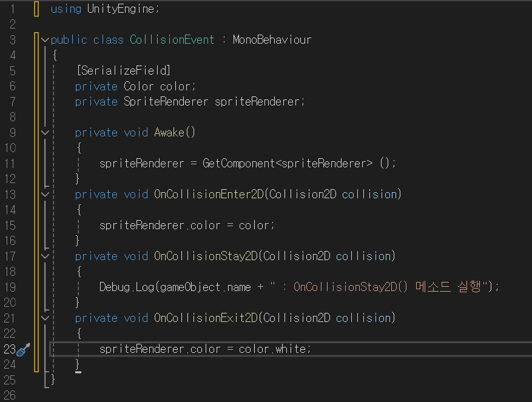Click the 'OnCollisionExit2D' method name
The height and width of the screenshot is (402, 532).
206,318
